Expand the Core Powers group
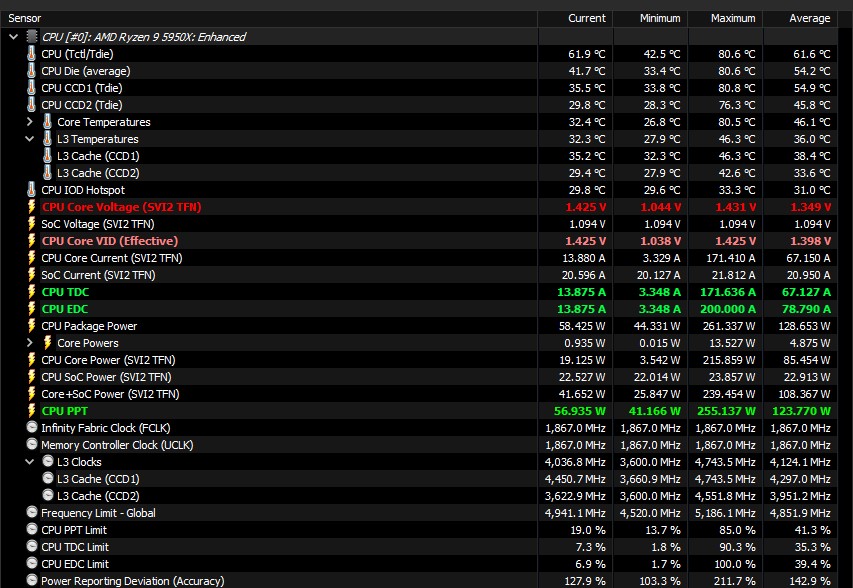 pos(30,343)
